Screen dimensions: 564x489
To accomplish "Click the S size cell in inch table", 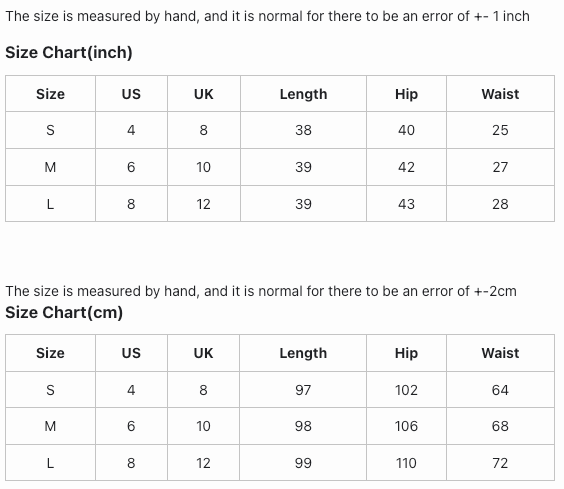I will (50, 130).
